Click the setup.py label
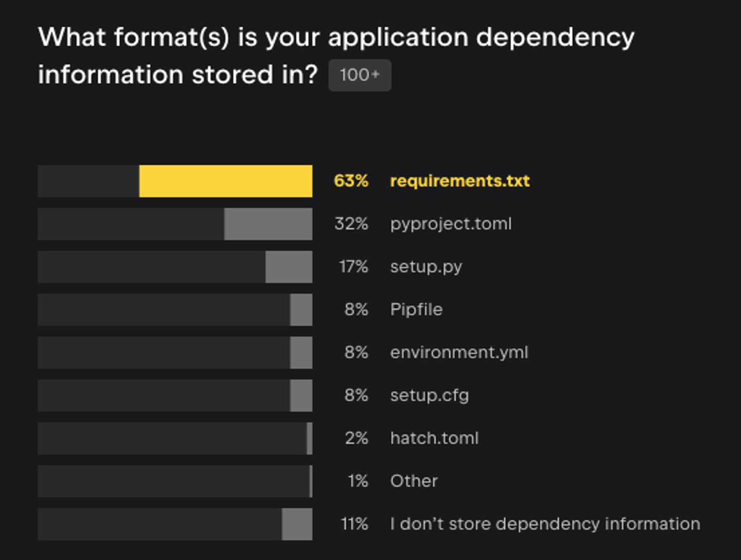Screen dimensions: 741x560 pyautogui.click(x=426, y=267)
